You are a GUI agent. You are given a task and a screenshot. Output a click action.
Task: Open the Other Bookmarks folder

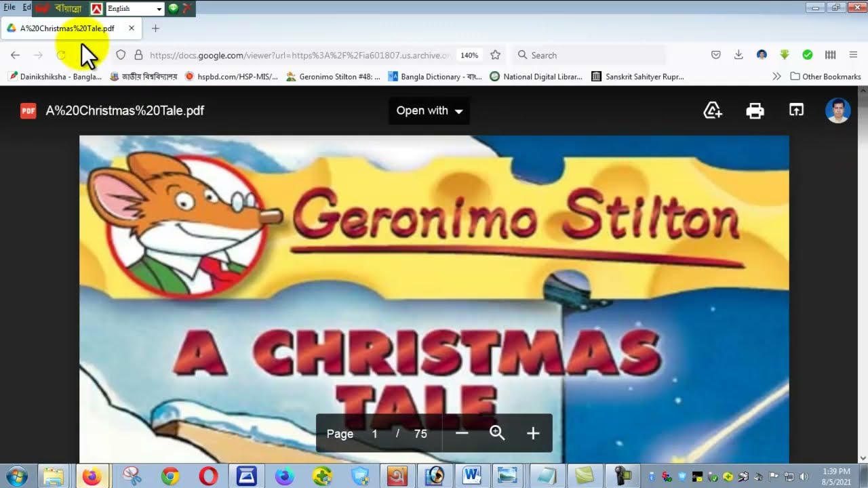click(x=825, y=77)
